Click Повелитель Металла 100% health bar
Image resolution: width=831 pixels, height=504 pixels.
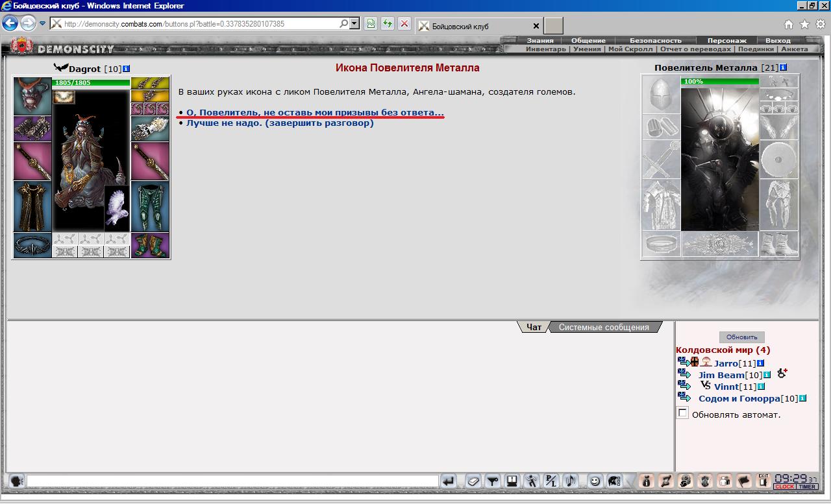(x=720, y=81)
